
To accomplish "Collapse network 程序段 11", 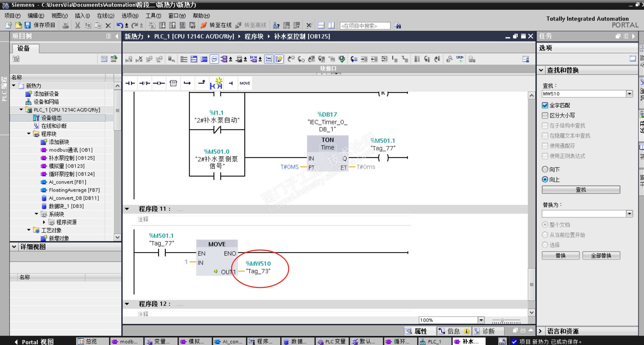I will [x=127, y=209].
